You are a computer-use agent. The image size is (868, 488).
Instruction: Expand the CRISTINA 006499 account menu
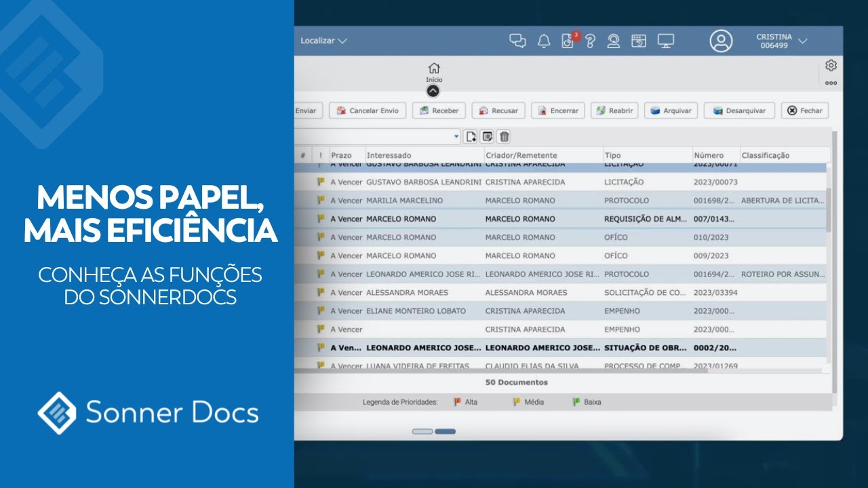click(782, 41)
